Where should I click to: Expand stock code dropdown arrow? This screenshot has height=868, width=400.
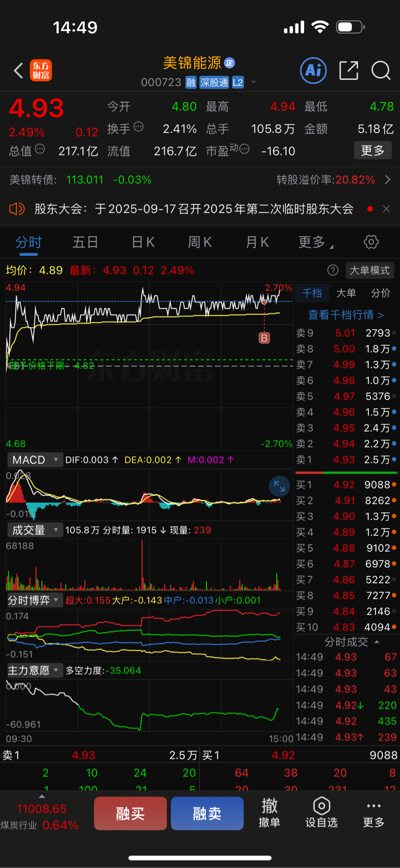(254, 82)
